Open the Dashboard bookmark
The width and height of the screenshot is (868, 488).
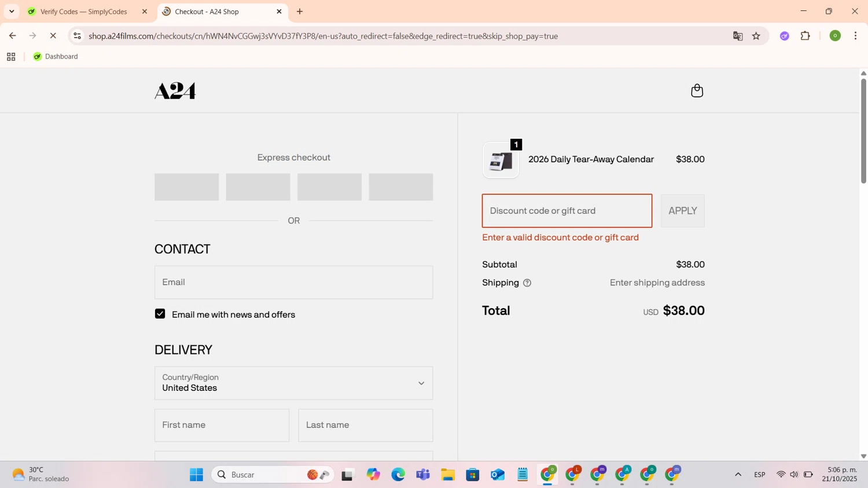56,57
